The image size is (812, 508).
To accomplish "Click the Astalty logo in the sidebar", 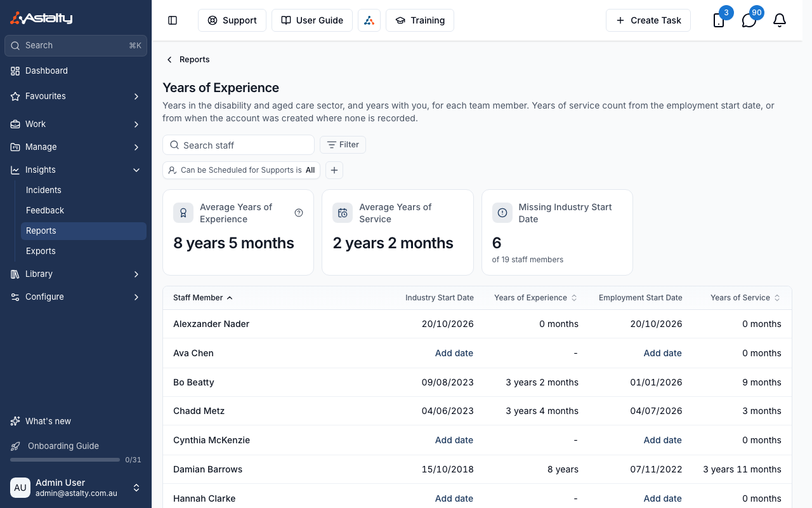I will coord(41,18).
